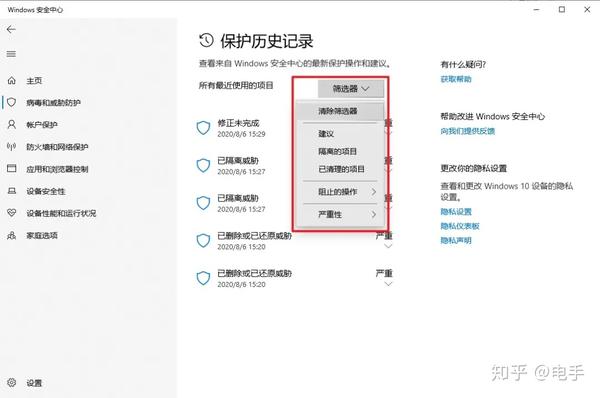Viewport: 600px width, 398px height.
Task: Click shield icon for 已隔离威胁 15:27 first entry
Action: 203,165
